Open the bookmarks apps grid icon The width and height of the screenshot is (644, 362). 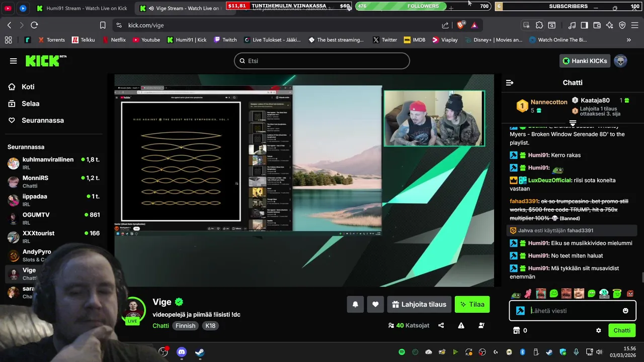coord(8,40)
